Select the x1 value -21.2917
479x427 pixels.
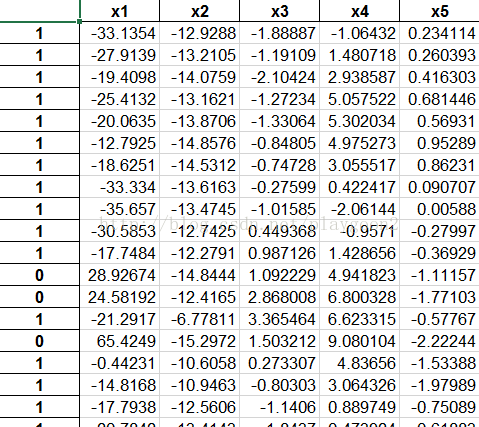click(120, 319)
